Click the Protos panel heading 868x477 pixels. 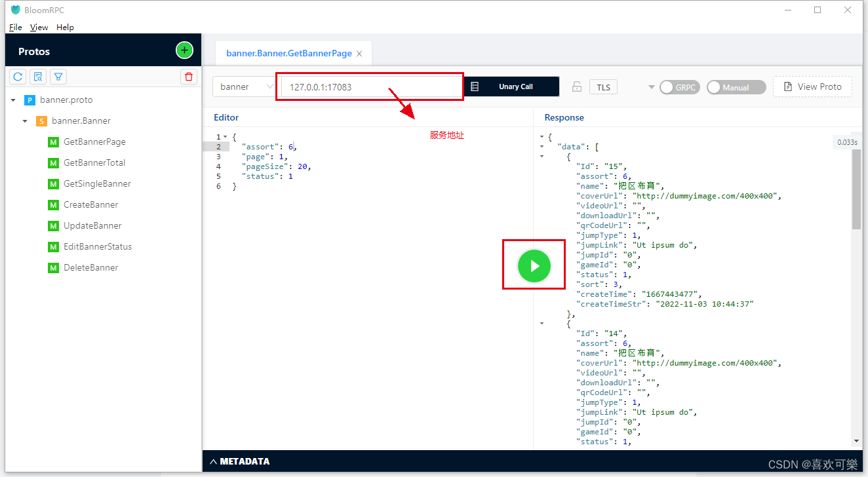(x=34, y=51)
